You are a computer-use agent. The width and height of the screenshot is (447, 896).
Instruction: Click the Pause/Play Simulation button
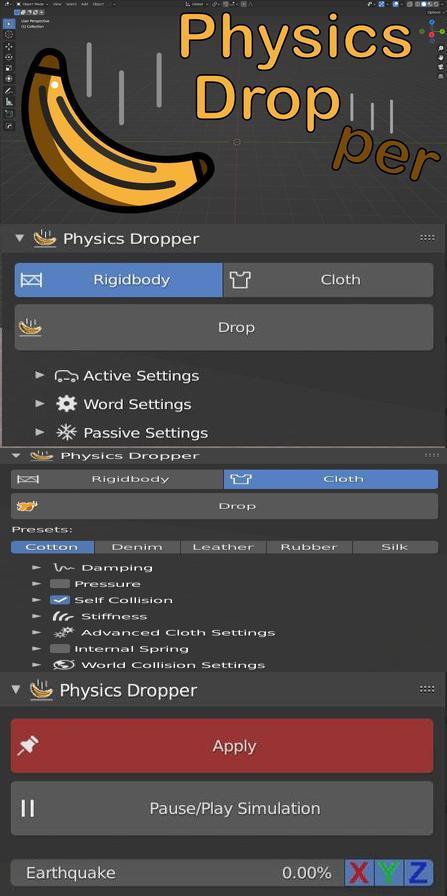222,808
